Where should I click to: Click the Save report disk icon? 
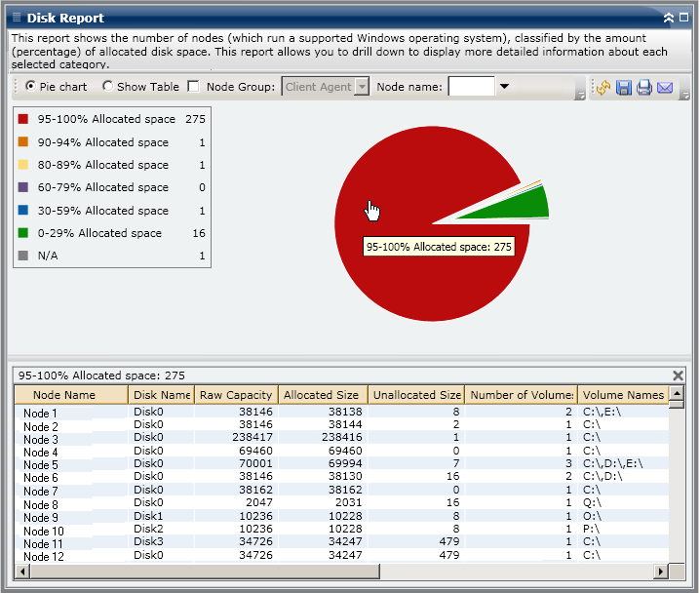624,88
